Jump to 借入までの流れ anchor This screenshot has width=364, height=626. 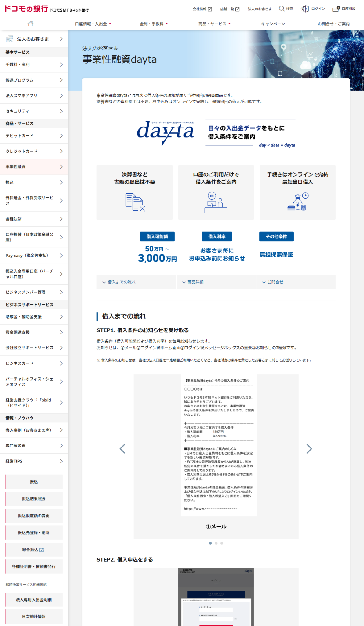coord(136,282)
